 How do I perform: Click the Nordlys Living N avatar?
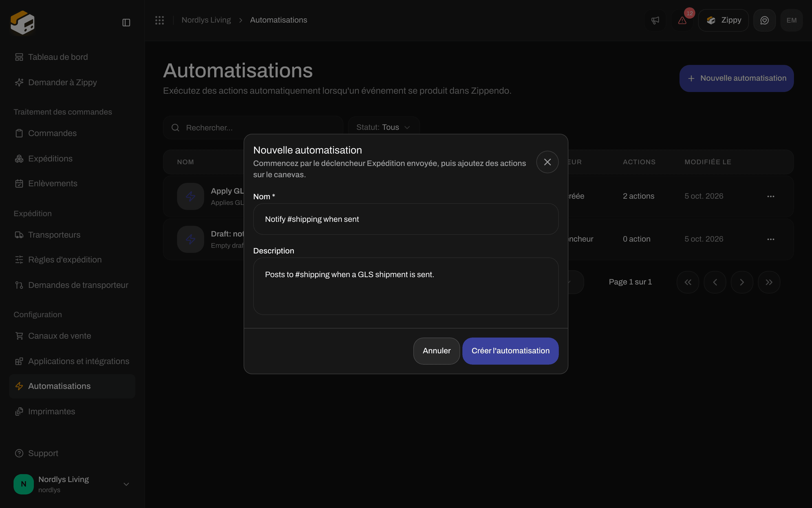tap(23, 484)
